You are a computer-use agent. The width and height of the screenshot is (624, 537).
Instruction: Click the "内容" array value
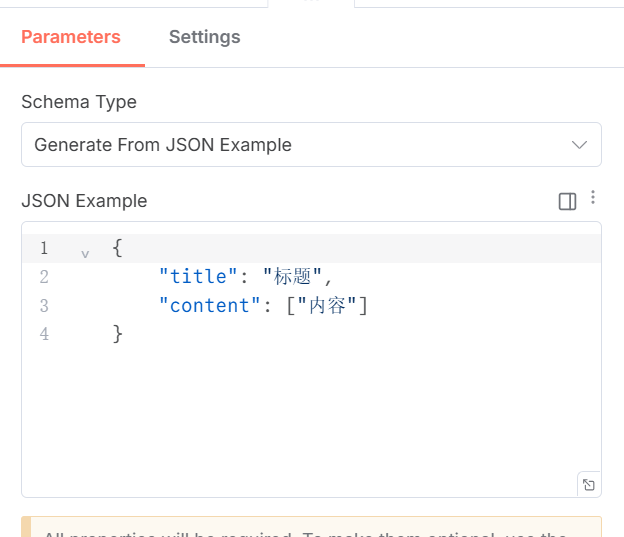[x=328, y=305]
